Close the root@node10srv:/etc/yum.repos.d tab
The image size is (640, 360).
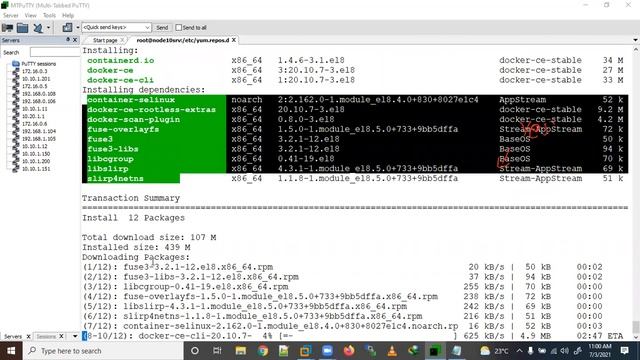pyautogui.click(x=234, y=40)
